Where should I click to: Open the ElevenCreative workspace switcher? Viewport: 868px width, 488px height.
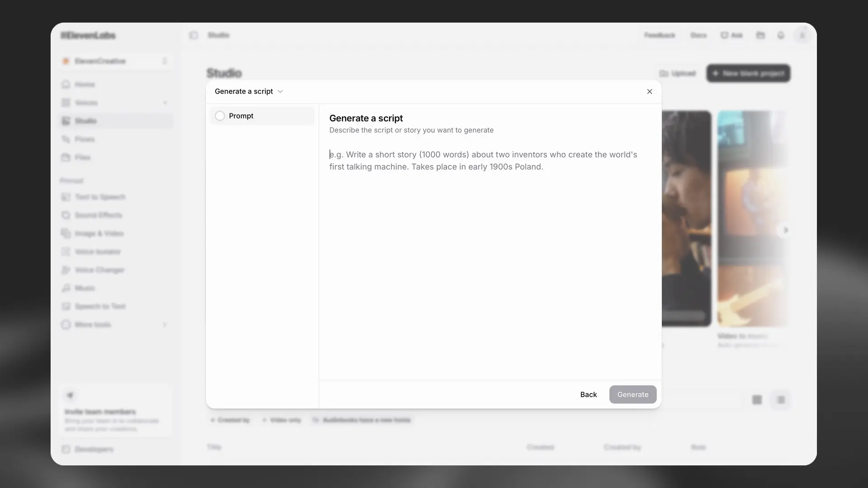coord(115,61)
